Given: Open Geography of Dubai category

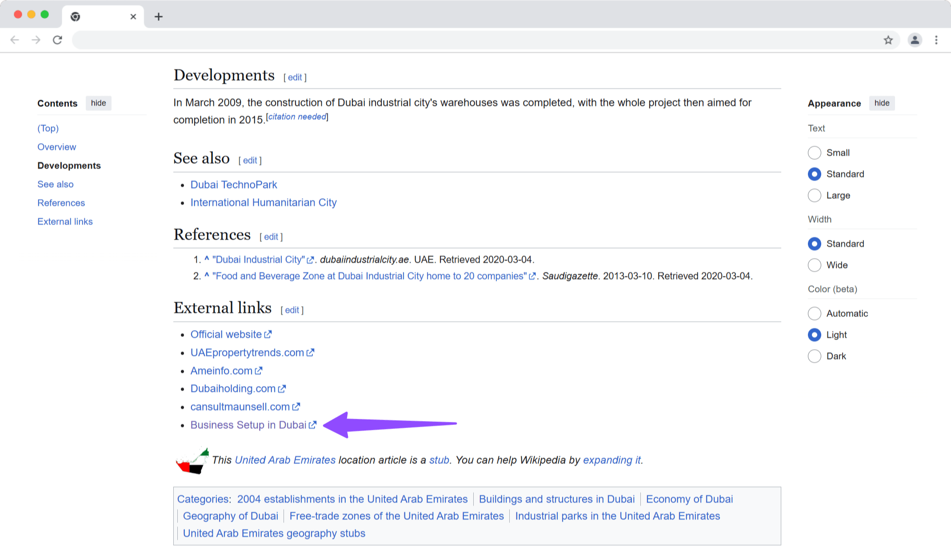Looking at the screenshot, I should 231,516.
